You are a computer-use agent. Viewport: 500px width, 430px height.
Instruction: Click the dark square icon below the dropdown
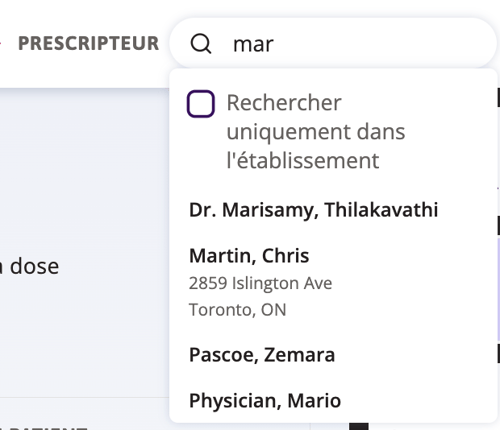359,426
